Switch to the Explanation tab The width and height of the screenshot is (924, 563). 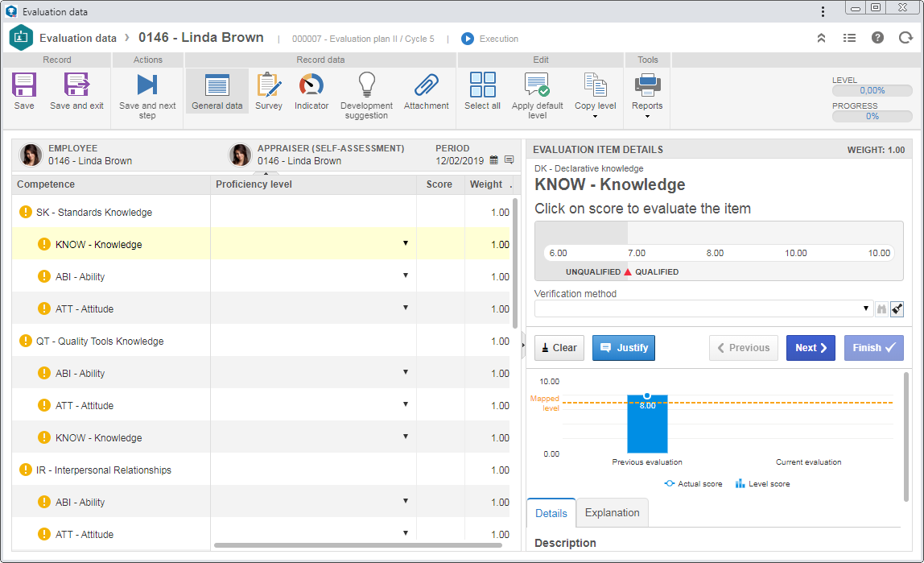(612, 513)
